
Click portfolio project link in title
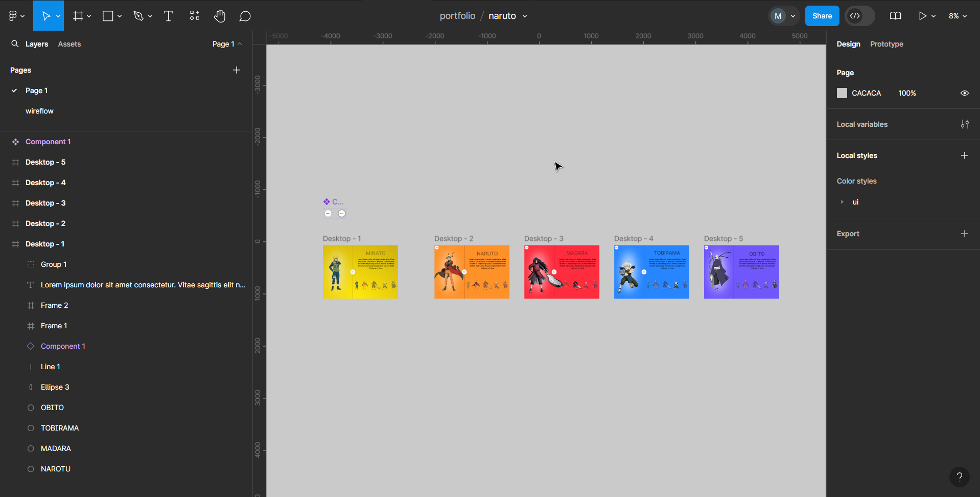coord(457,16)
